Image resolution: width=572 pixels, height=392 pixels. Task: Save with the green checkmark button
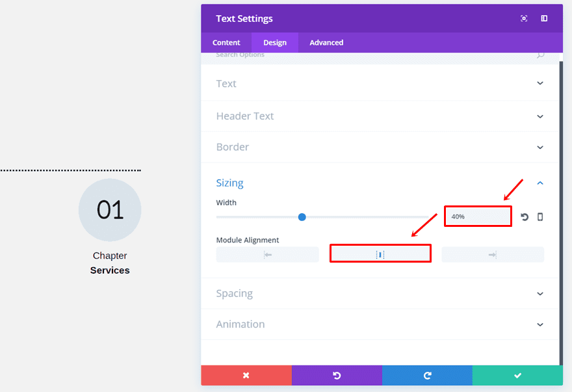[x=517, y=375]
